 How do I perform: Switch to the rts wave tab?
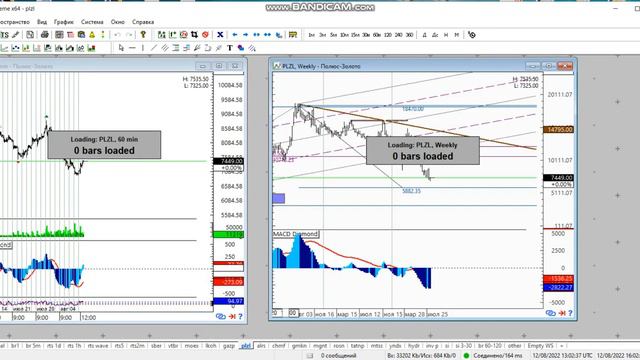[98, 346]
